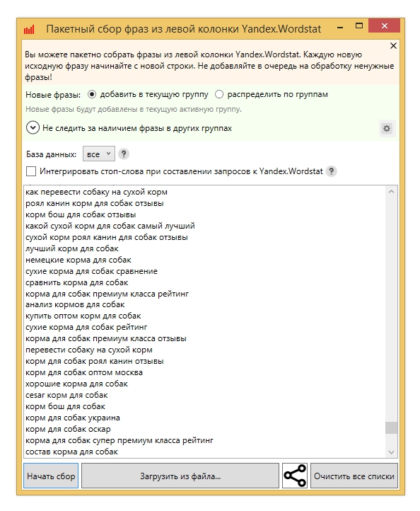The image size is (420, 511).
Task: Close the orange info hint panel
Action: coord(393,46)
